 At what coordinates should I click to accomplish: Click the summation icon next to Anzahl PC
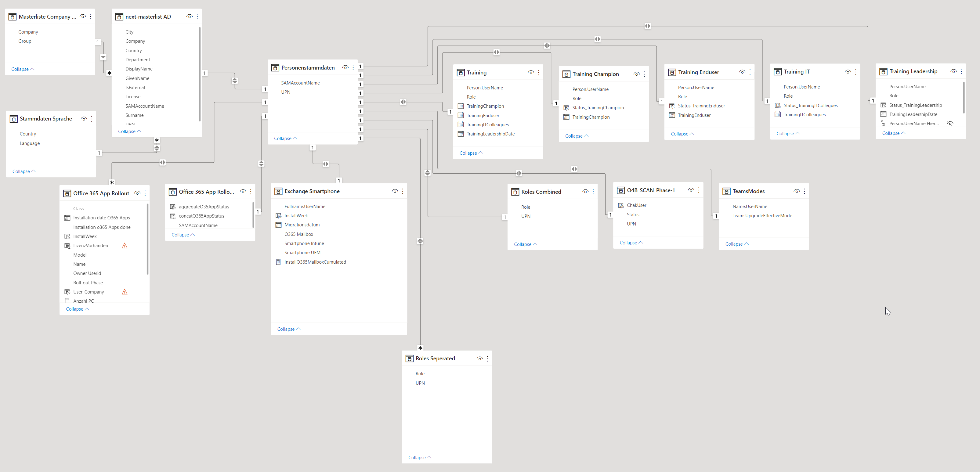(x=67, y=301)
